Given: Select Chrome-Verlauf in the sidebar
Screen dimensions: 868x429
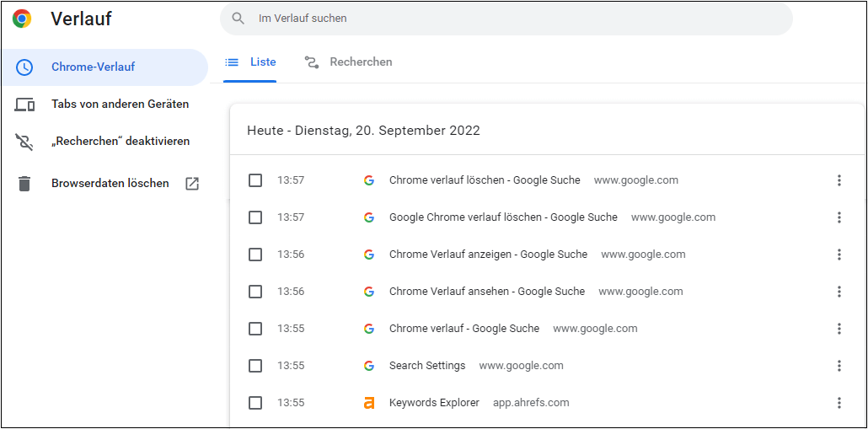Looking at the screenshot, I should coord(104,67).
